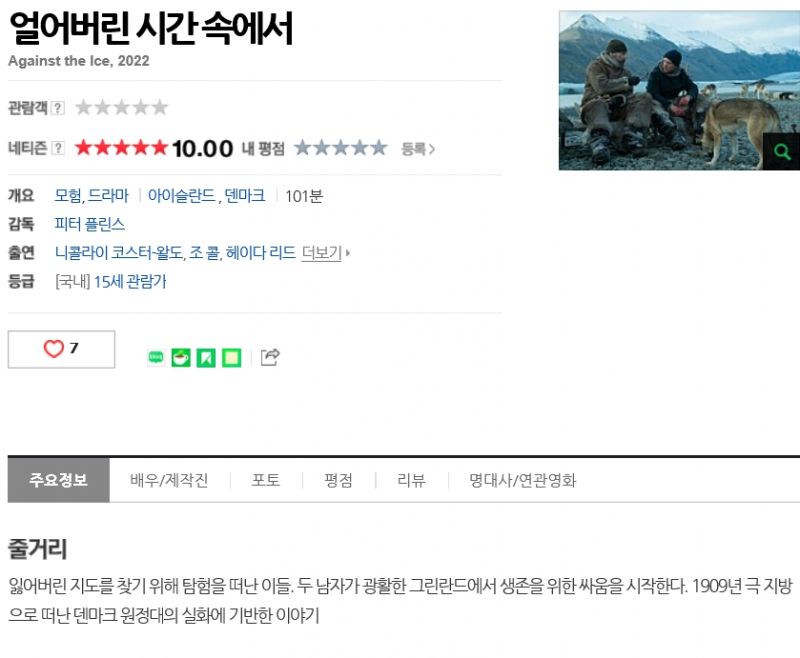Open director 피터 플린스 link
Viewport: 800px width, 658px height.
[x=90, y=224]
